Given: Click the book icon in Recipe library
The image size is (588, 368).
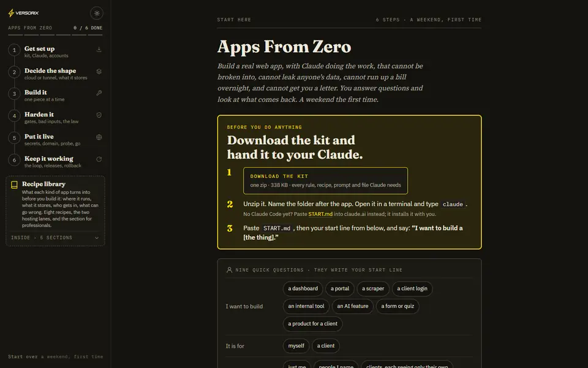Looking at the screenshot, I should tap(14, 185).
